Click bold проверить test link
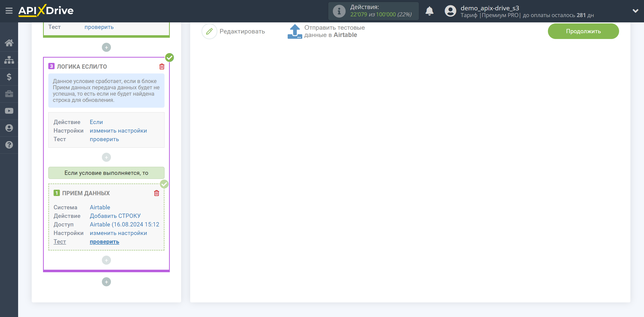Viewport: 644px width, 317px height. tap(104, 242)
